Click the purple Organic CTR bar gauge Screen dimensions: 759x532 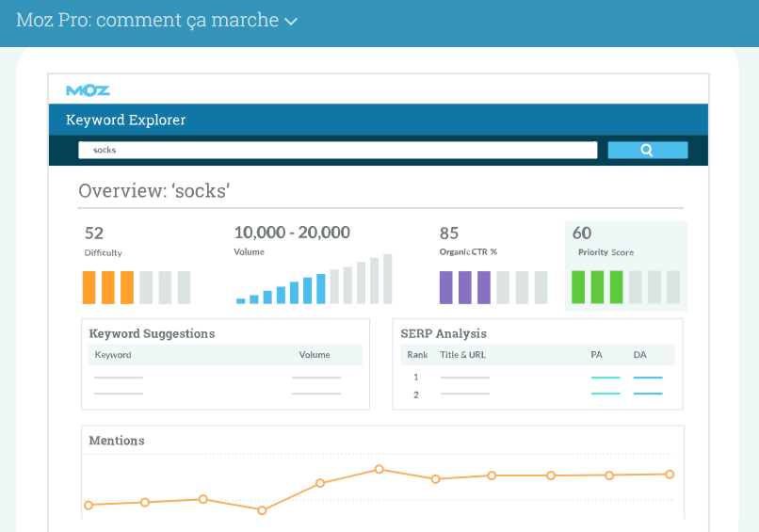(x=493, y=287)
